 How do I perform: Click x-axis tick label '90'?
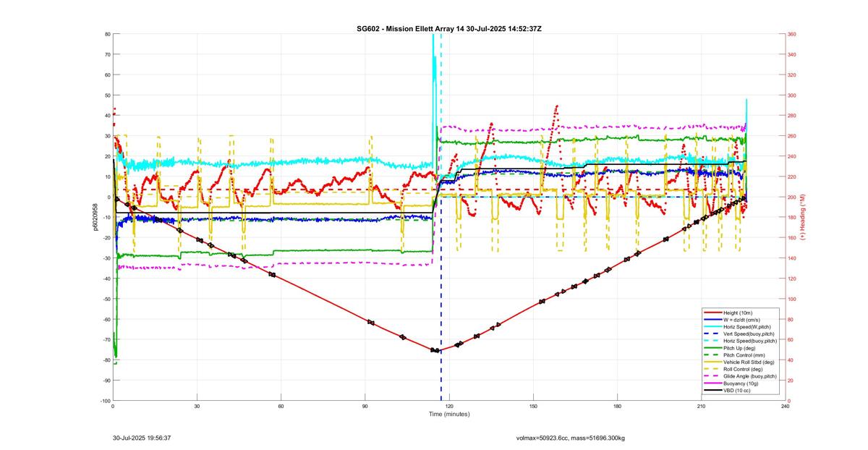tap(365, 407)
